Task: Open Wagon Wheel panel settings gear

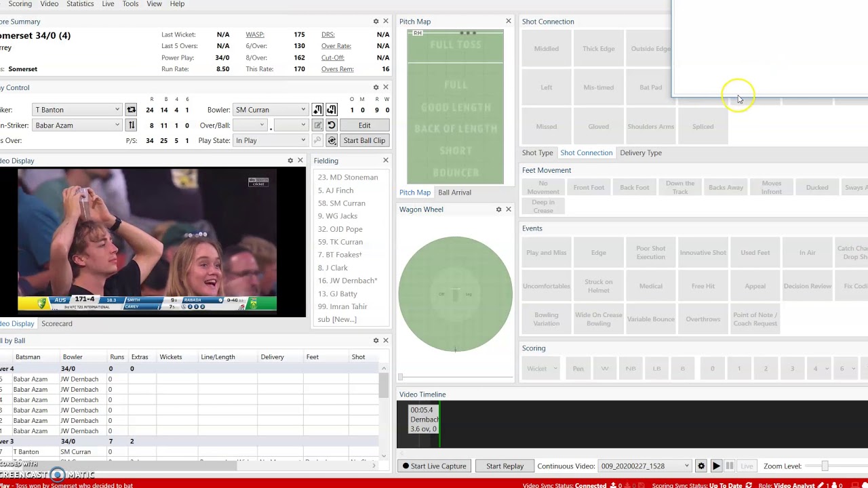Action: pos(498,209)
